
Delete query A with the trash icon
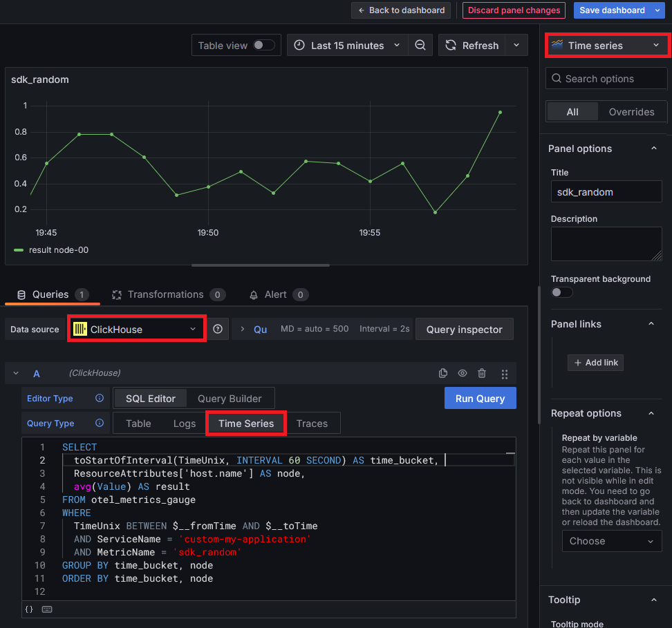coord(482,373)
